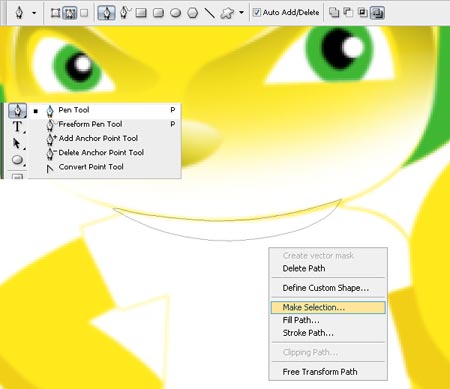Select the Pen tool in the toolbox
Image resolution: width=450 pixels, height=389 pixels.
tap(17, 110)
